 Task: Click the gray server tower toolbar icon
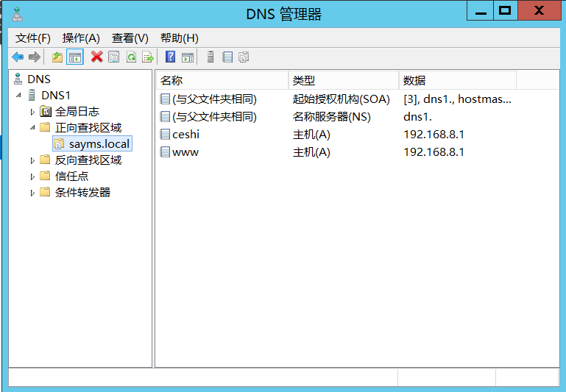pyautogui.click(x=211, y=57)
